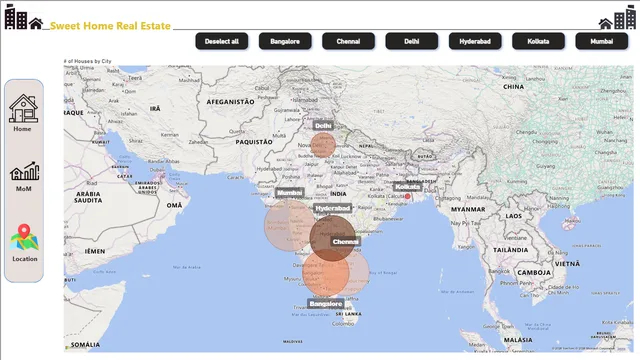The width and height of the screenshot is (640, 360).
Task: Click the IÊMEN country label
Action: (95, 251)
